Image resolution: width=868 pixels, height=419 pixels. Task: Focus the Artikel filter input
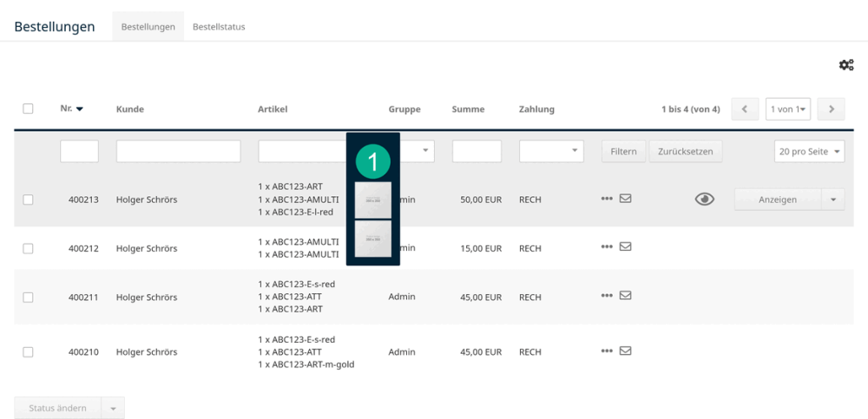(x=302, y=151)
